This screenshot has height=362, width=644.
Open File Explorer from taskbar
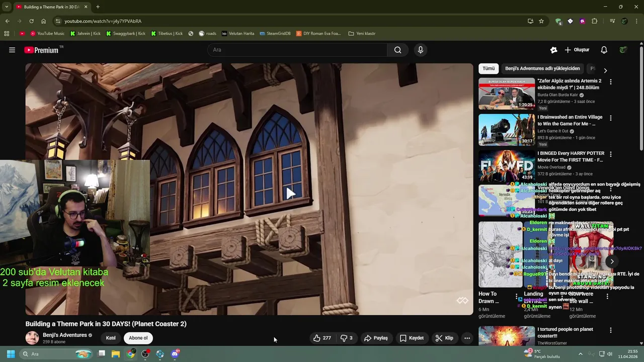[116, 354]
